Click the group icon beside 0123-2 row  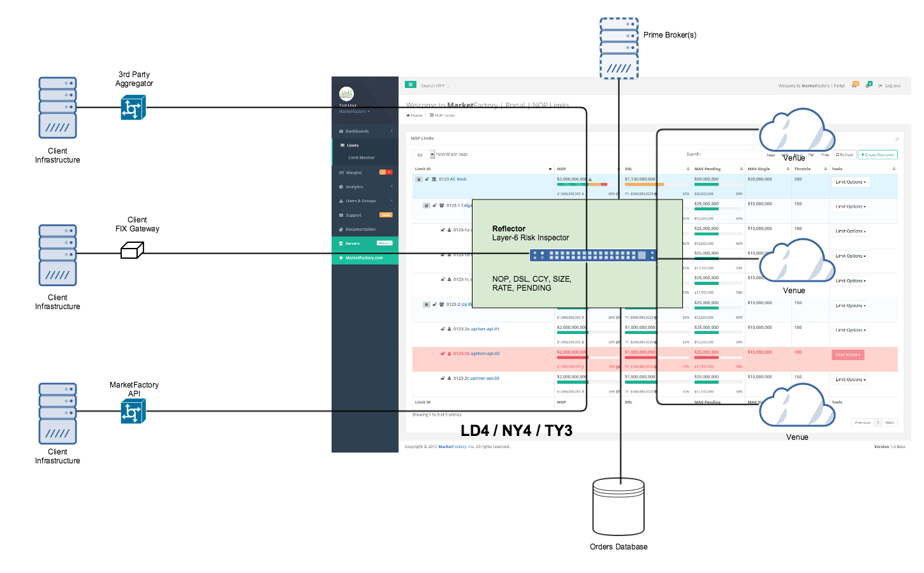[x=441, y=305]
